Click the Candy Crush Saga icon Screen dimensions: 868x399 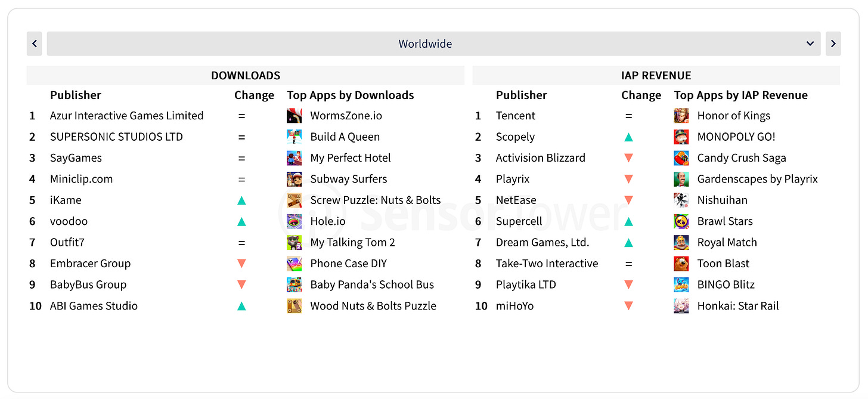(681, 158)
